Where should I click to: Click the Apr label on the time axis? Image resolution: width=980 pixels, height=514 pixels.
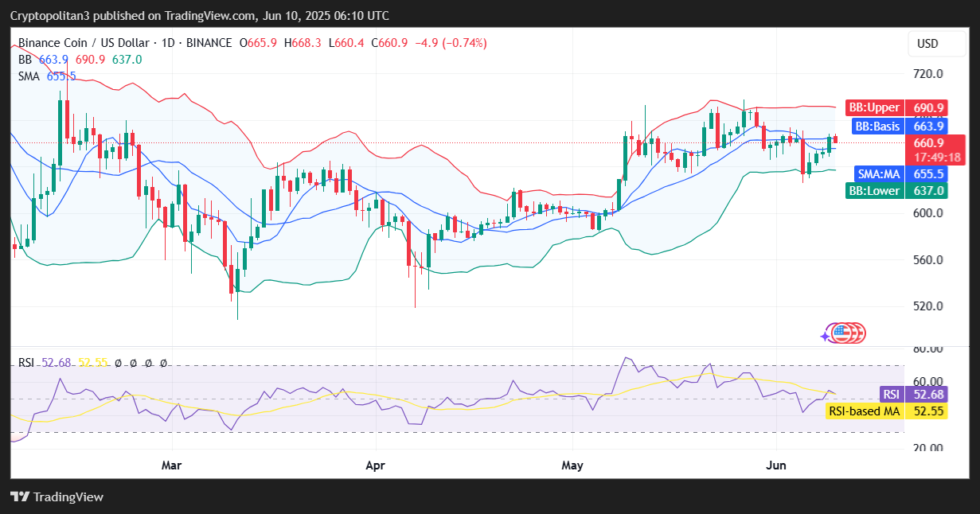click(x=374, y=465)
